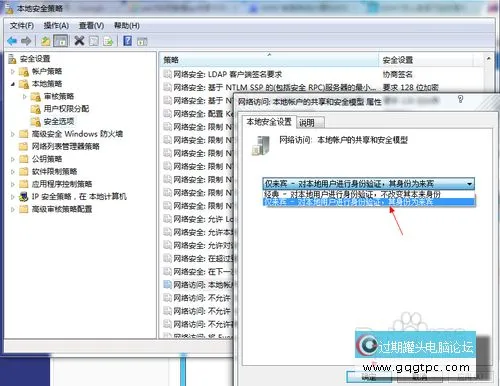The width and height of the screenshot is (500, 386).
Task: Open the 文件(F) menu
Action: (x=22, y=26)
